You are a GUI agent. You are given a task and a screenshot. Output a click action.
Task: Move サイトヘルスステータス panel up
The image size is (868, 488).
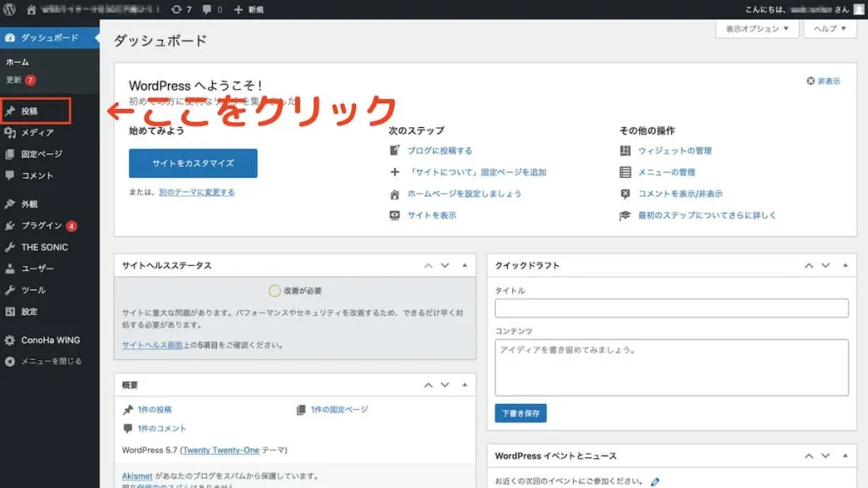428,265
